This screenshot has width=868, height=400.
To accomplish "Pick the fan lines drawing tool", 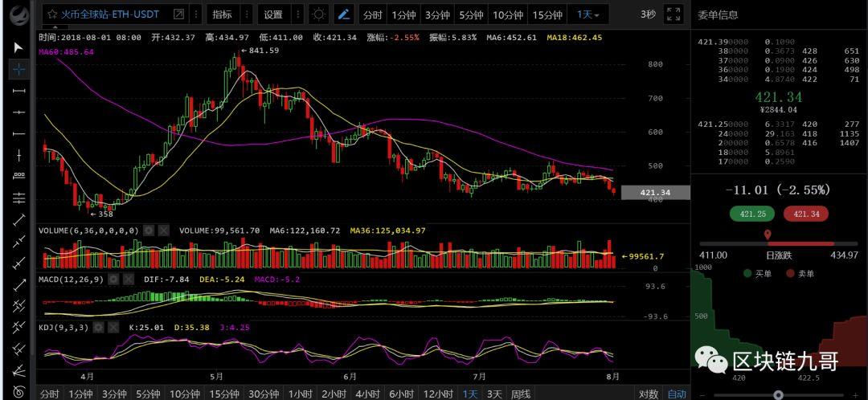I will [18, 369].
